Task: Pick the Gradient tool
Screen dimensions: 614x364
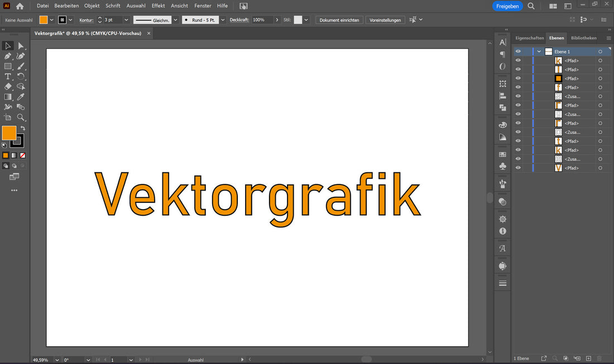Action: tap(8, 96)
